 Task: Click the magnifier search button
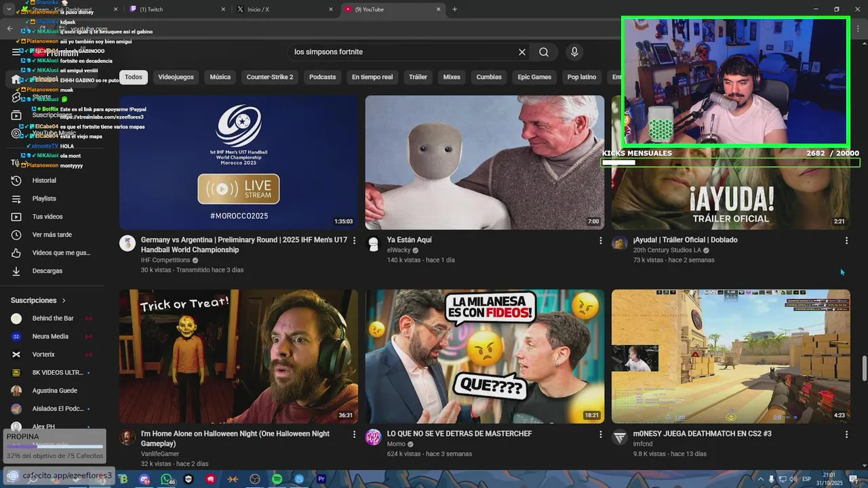click(x=544, y=52)
